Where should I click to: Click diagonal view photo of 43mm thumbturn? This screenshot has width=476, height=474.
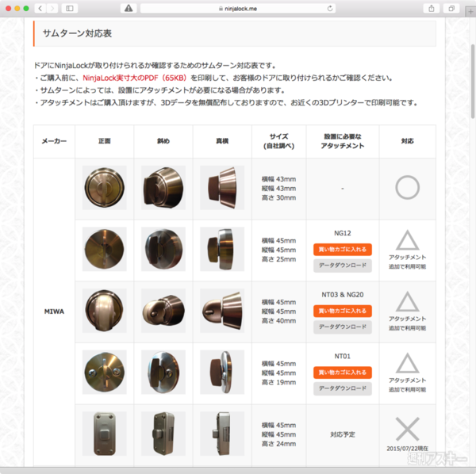tap(163, 187)
